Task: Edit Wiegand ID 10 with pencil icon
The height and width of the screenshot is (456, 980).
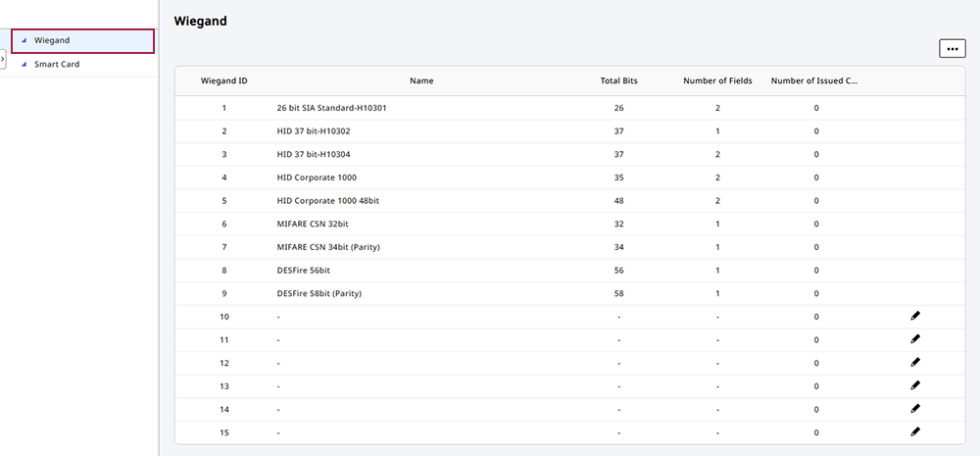Action: [914, 316]
